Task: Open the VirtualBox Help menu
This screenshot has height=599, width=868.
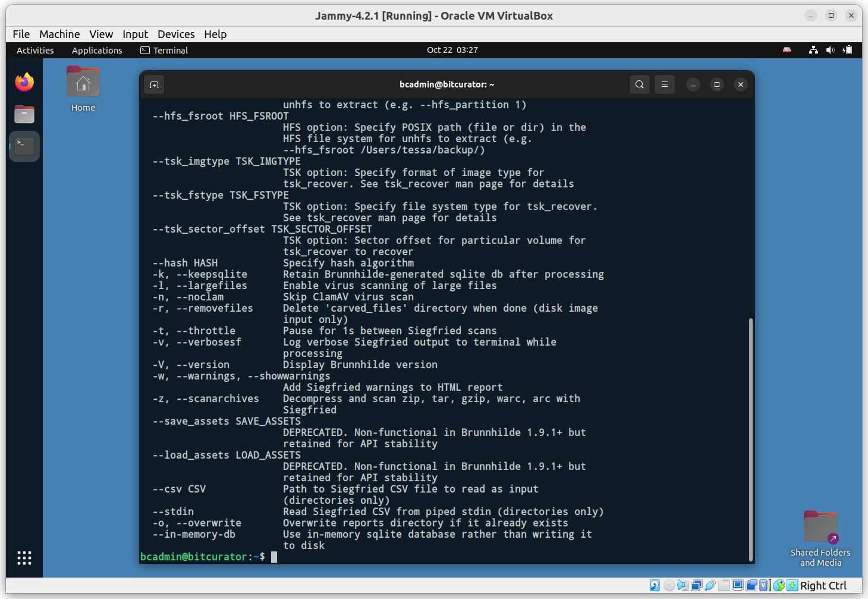Action: click(215, 34)
